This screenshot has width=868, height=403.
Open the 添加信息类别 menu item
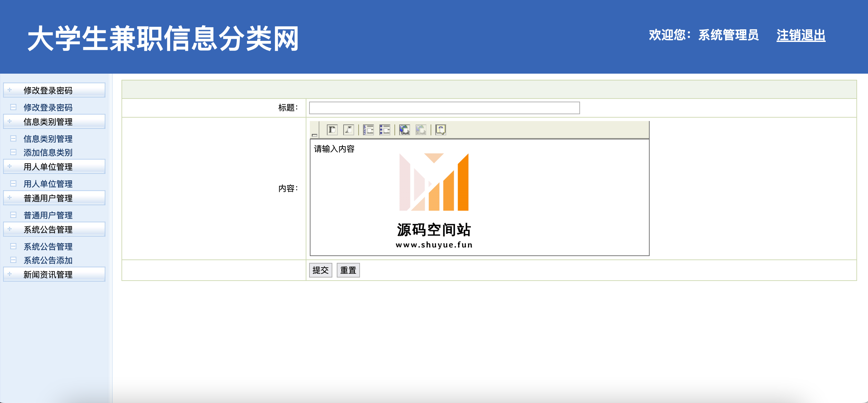click(48, 152)
